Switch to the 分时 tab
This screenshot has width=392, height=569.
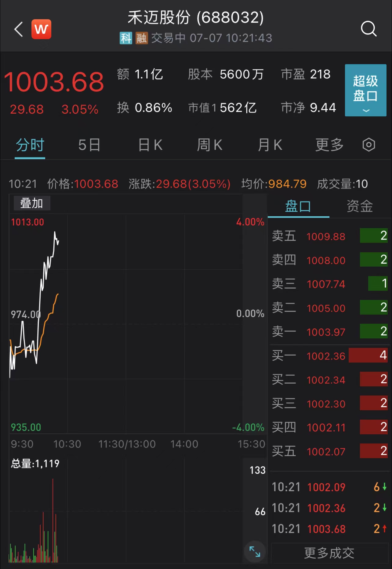coord(30,145)
